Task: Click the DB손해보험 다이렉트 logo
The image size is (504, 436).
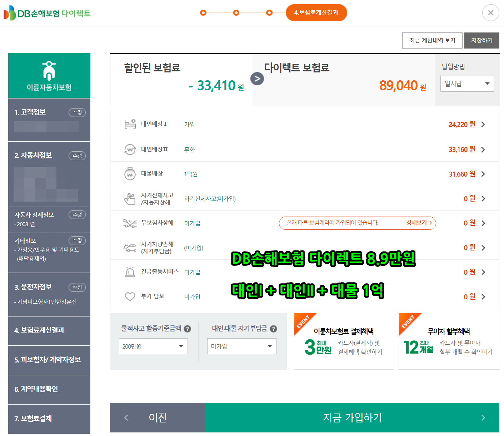Action: [x=47, y=13]
